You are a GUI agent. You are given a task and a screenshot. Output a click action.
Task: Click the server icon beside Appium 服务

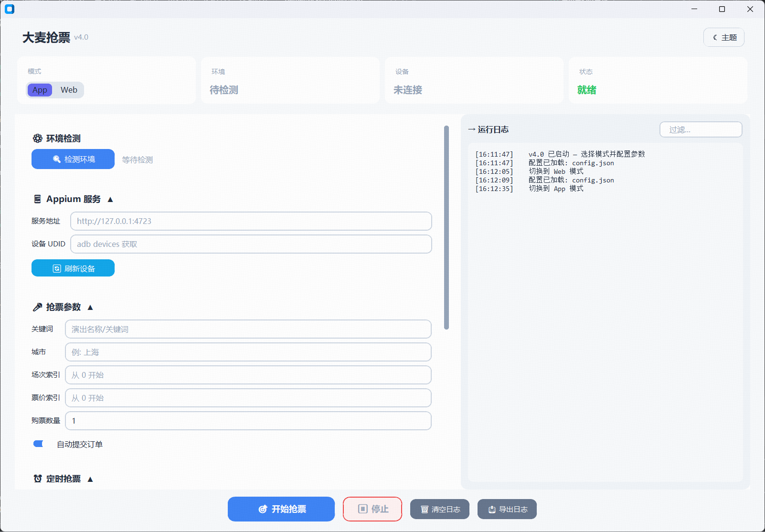(37, 199)
